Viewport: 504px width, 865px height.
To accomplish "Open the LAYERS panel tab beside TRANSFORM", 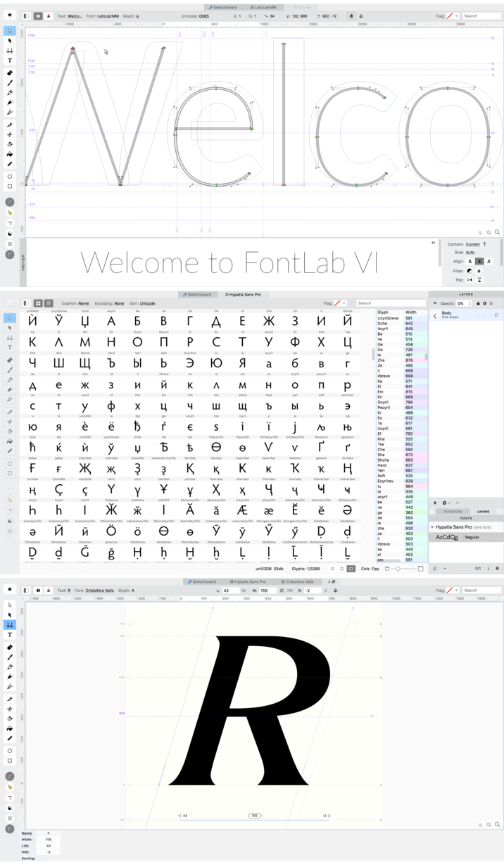I will [x=483, y=512].
